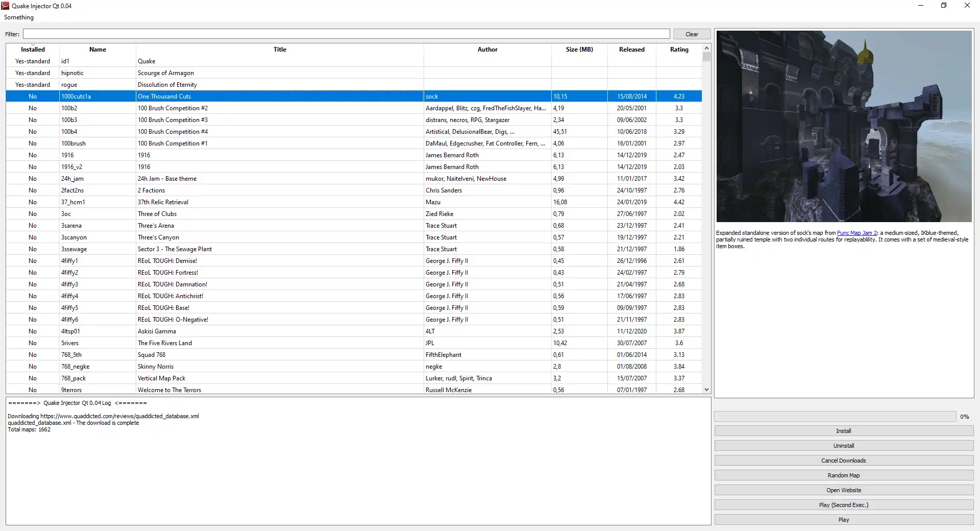The height and width of the screenshot is (531, 980).
Task: Click the Filter text input field
Action: (x=346, y=34)
